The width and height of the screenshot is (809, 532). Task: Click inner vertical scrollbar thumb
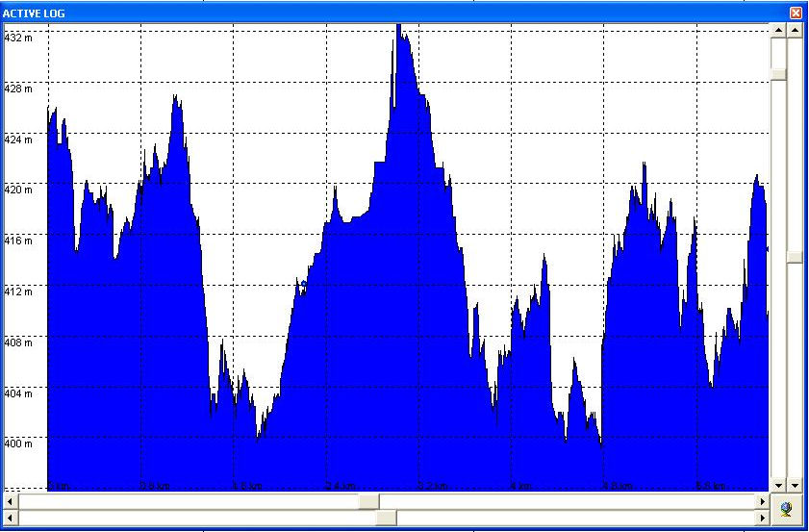click(778, 74)
